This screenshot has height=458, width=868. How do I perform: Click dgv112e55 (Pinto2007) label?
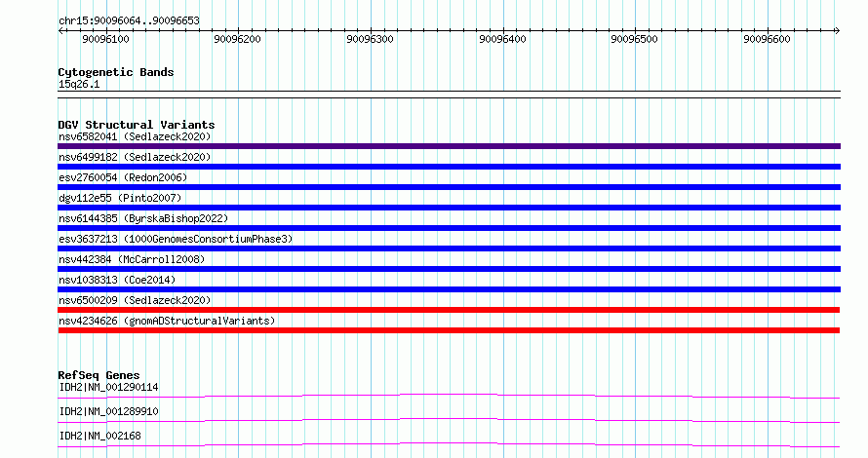120,198
